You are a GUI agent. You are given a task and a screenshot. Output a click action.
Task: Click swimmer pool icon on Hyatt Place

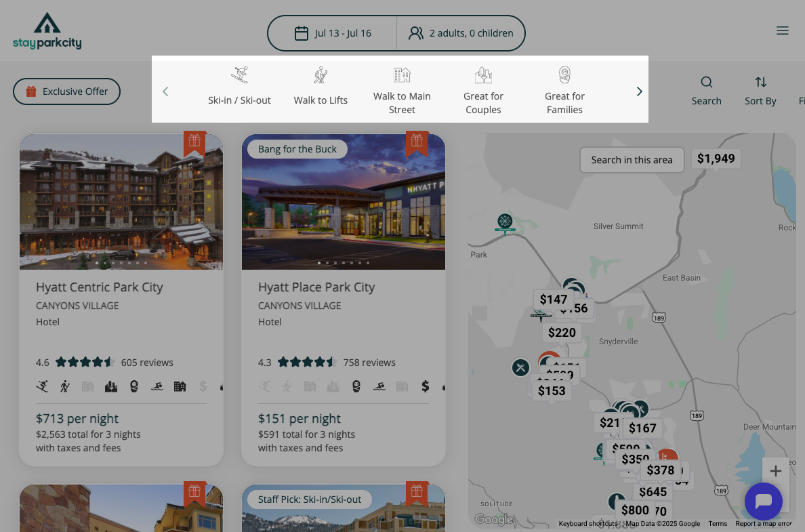pos(379,386)
